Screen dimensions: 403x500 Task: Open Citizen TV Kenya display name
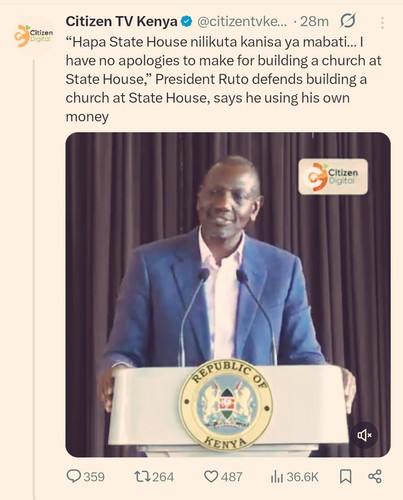(x=121, y=22)
